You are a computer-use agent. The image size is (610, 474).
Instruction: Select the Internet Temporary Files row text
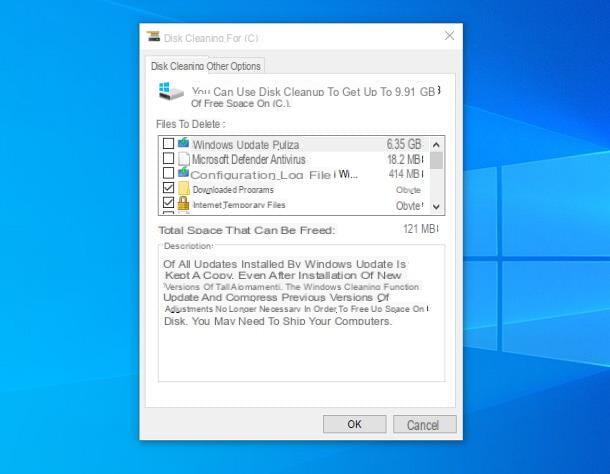[x=239, y=205]
